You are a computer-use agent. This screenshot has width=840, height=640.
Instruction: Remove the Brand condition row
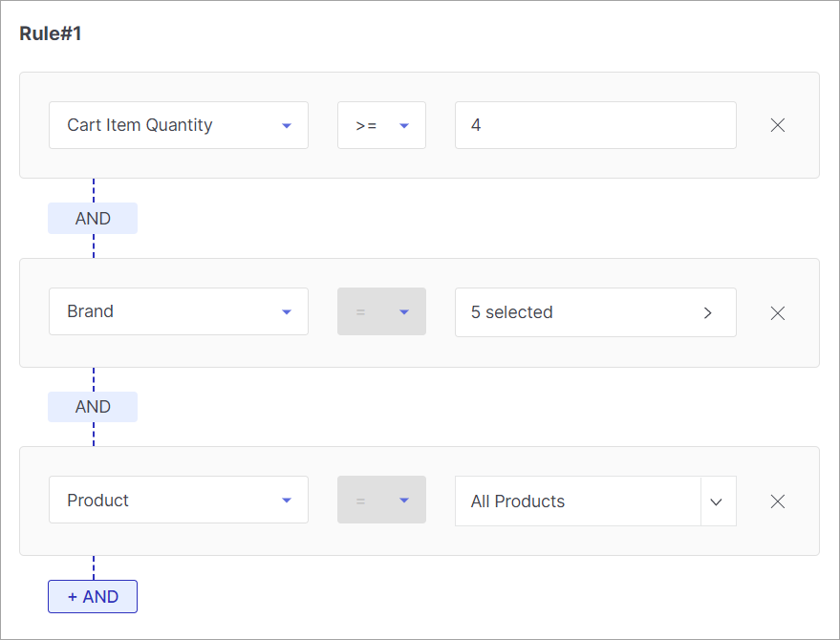coord(777,313)
